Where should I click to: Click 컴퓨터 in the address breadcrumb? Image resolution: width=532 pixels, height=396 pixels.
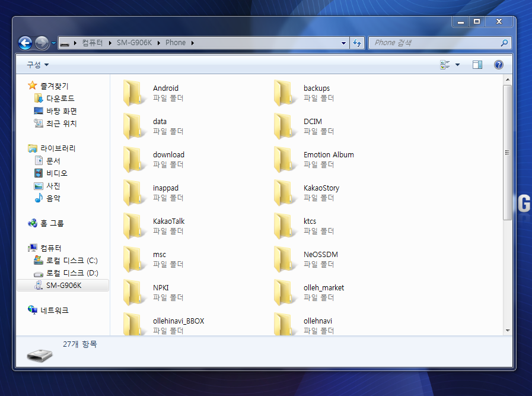click(x=92, y=43)
